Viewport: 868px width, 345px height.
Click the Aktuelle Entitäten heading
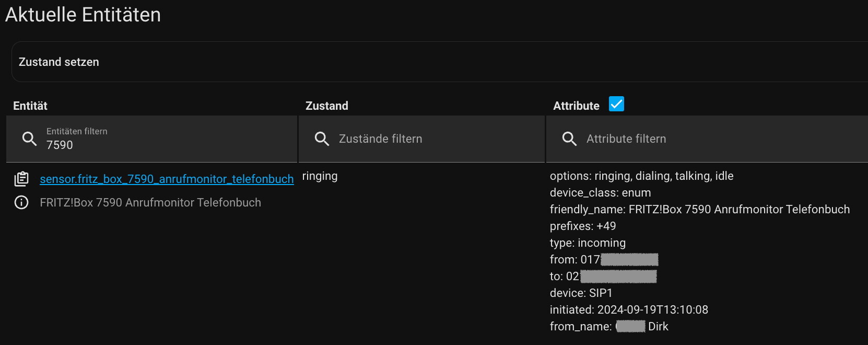click(x=83, y=15)
